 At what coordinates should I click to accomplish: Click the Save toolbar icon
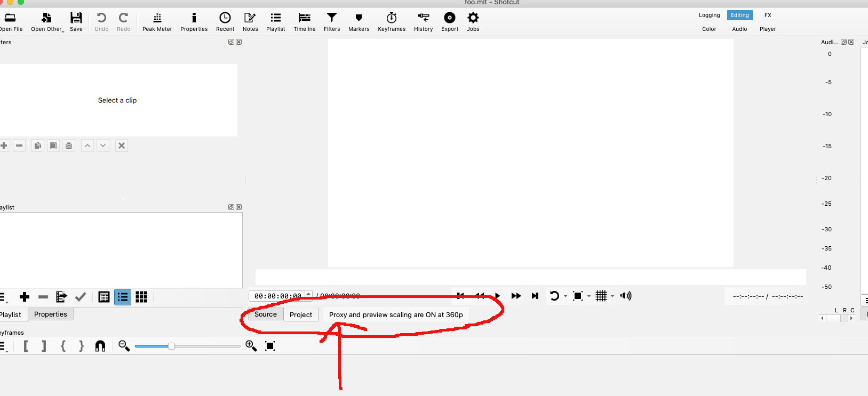click(x=76, y=22)
